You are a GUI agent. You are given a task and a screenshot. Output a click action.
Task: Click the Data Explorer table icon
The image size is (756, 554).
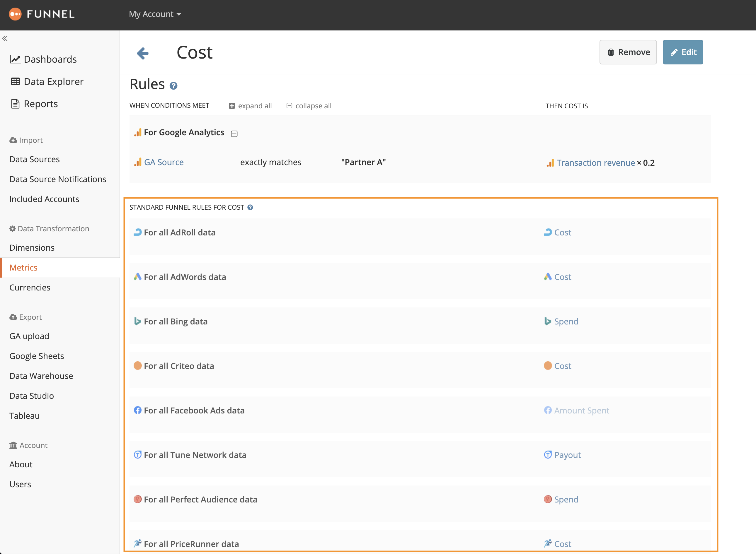coord(15,81)
